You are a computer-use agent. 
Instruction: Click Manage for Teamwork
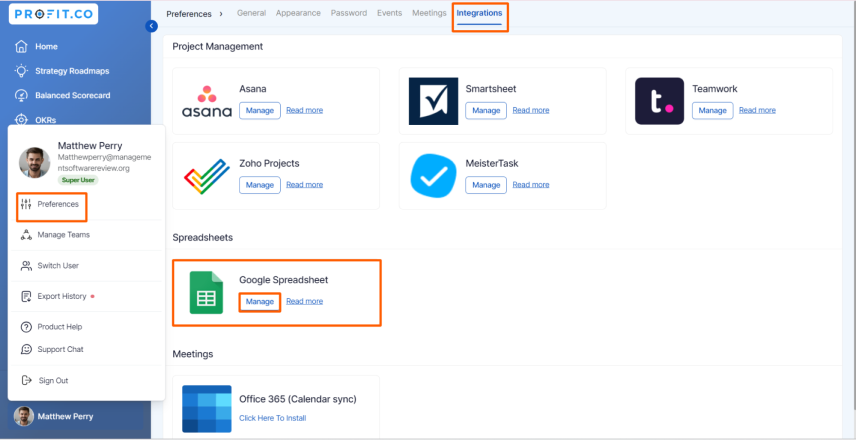(x=712, y=110)
